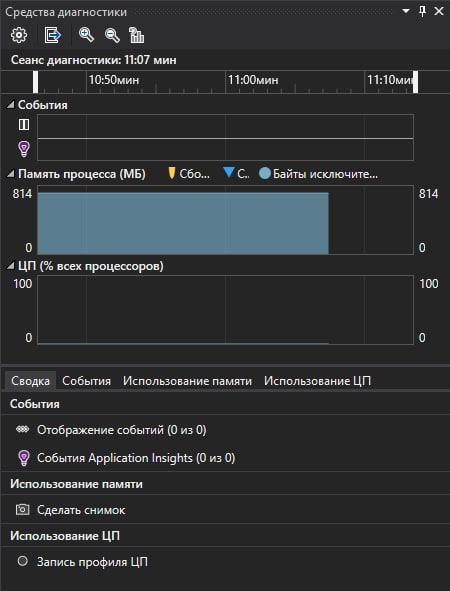
Task: Collapse Память процесса (МБ) graph
Action: [11, 173]
